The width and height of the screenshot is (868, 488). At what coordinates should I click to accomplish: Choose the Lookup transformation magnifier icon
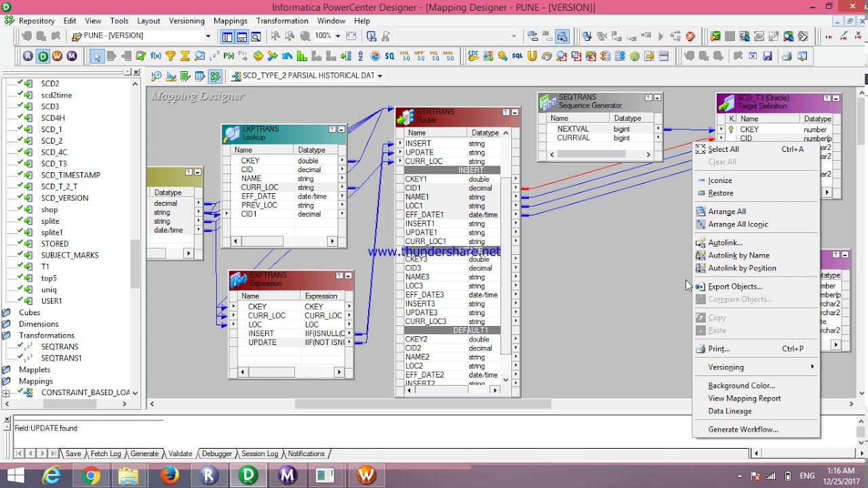[199, 56]
